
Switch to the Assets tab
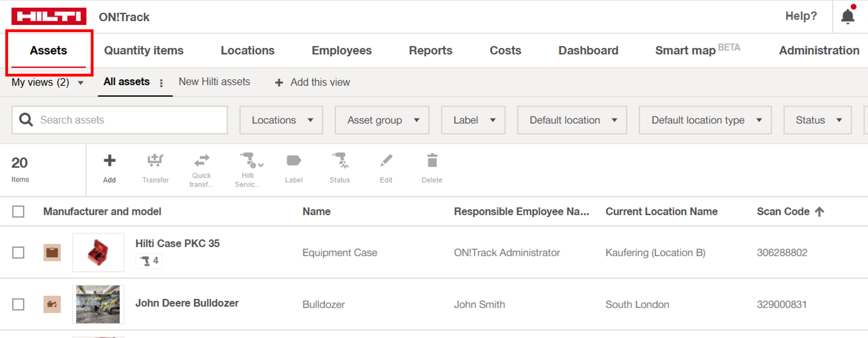tap(49, 51)
